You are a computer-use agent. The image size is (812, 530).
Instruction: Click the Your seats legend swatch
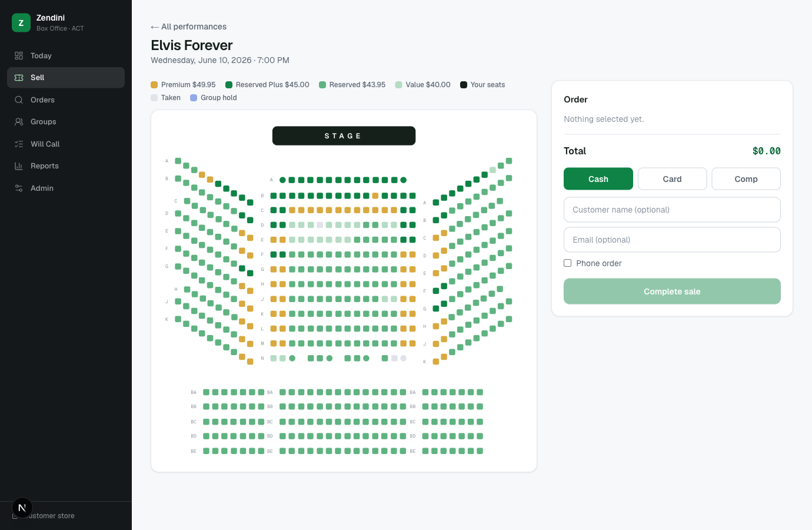[x=464, y=85]
